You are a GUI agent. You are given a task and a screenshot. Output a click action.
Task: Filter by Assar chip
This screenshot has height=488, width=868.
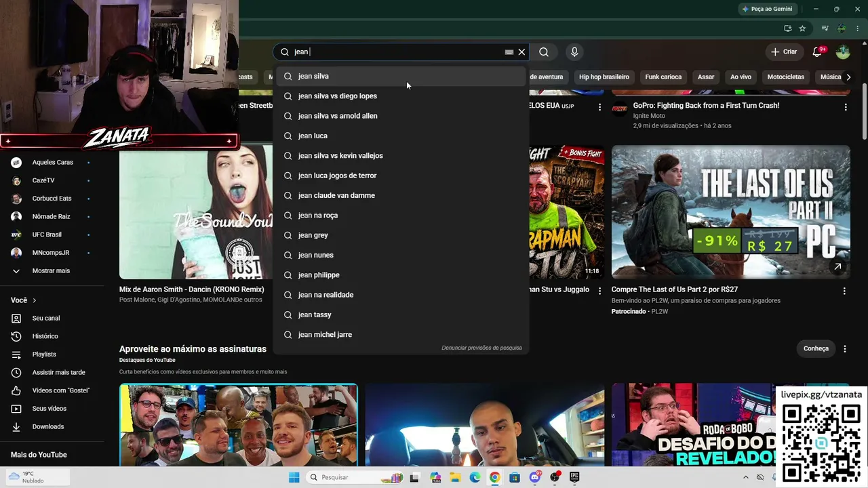point(706,77)
